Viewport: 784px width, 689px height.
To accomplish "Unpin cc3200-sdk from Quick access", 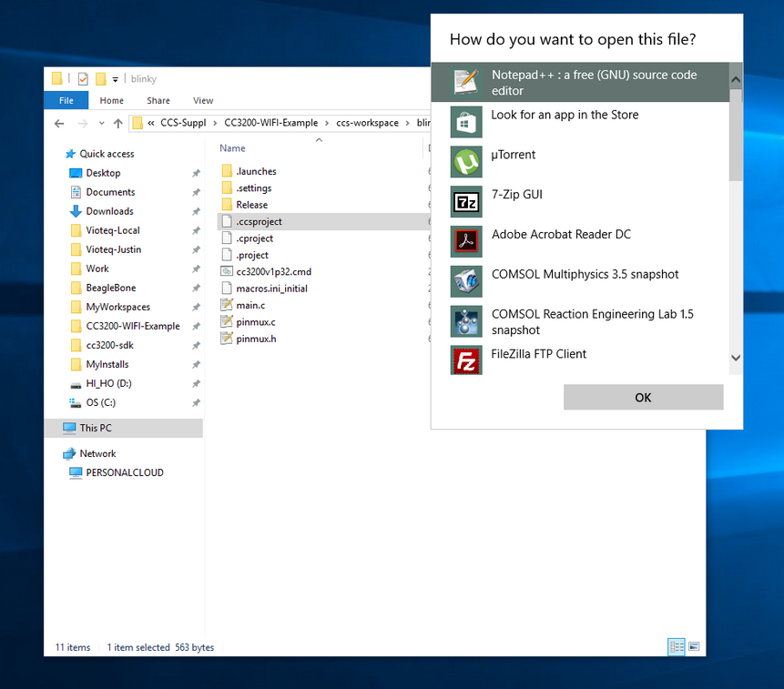I will 196,345.
